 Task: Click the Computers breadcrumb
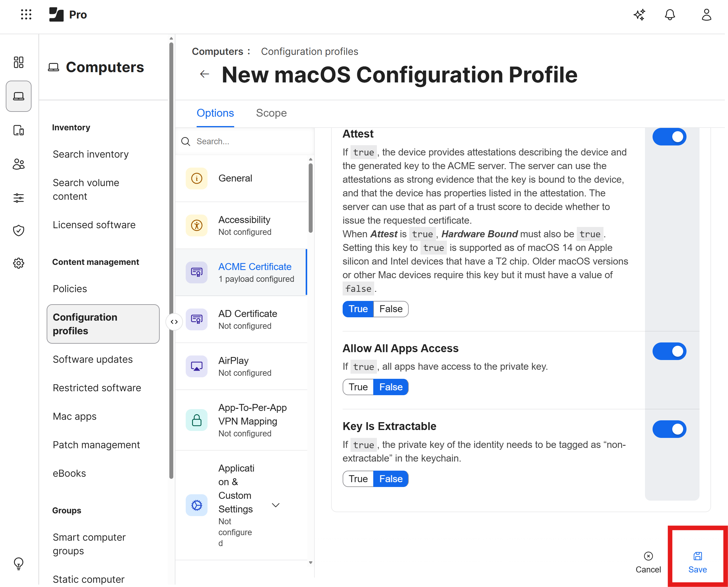217,52
